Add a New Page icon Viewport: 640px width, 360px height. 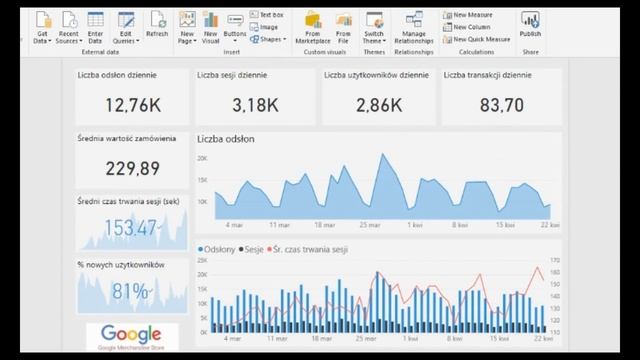pos(187,20)
